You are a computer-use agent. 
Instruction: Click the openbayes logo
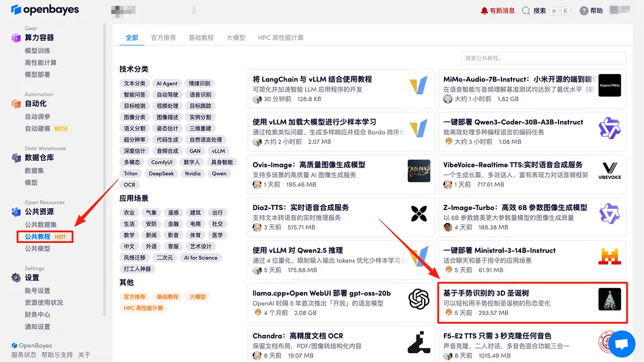[x=45, y=9]
